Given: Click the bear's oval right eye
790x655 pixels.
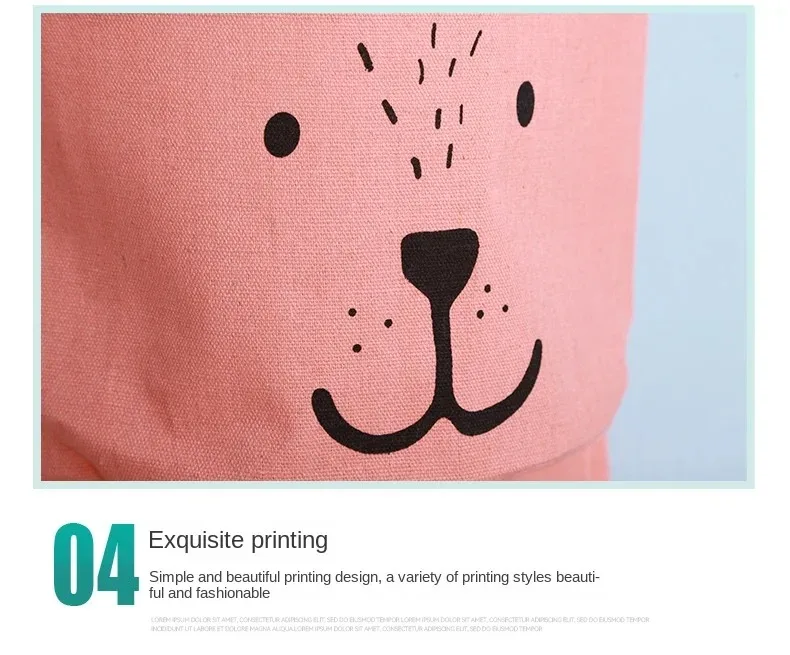Looking at the screenshot, I should tap(525, 104).
